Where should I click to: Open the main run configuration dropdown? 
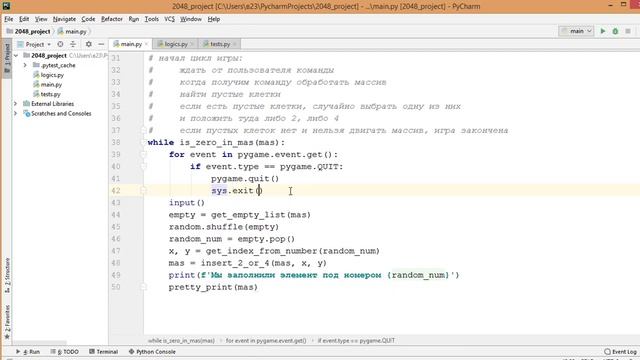coord(576,31)
